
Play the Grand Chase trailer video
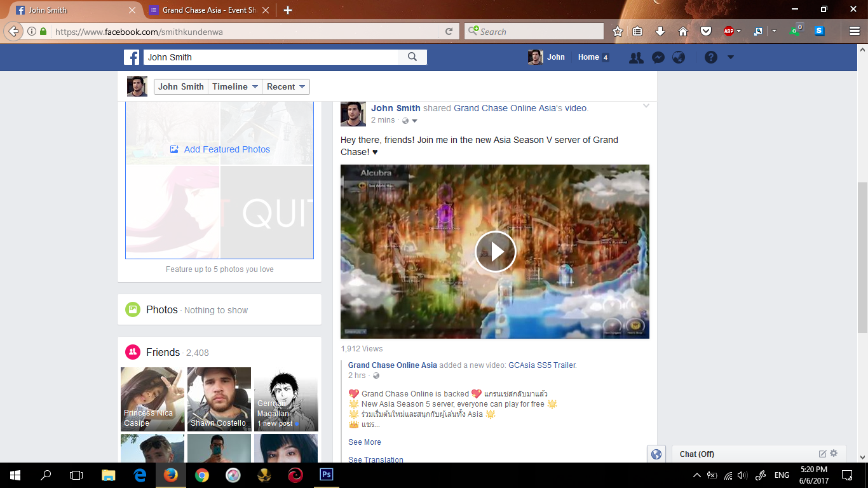(x=495, y=252)
